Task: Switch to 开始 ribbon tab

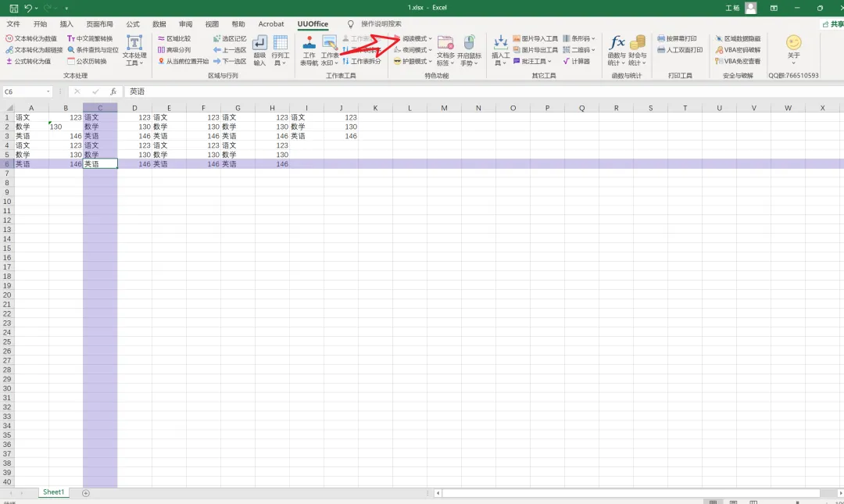Action: pyautogui.click(x=40, y=24)
